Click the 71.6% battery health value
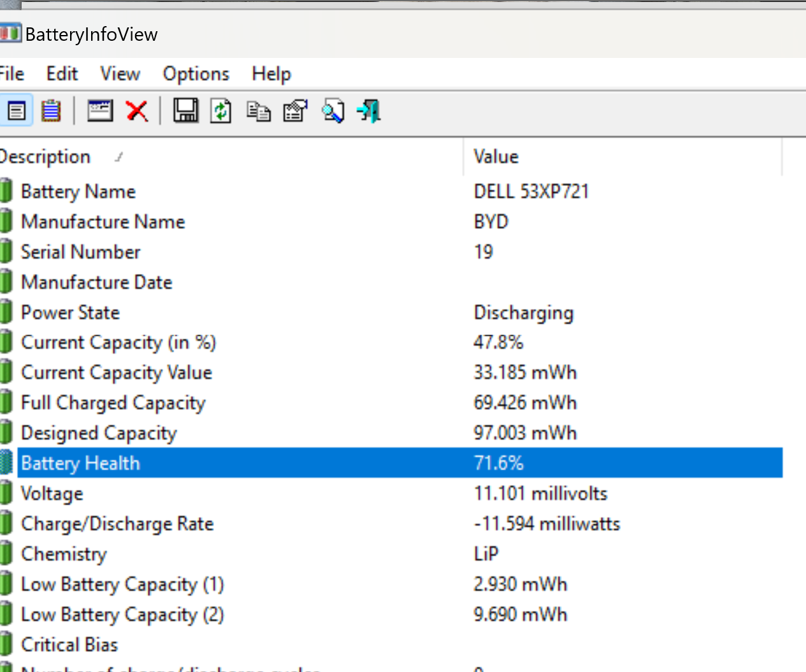The width and height of the screenshot is (806, 672). pos(498,463)
